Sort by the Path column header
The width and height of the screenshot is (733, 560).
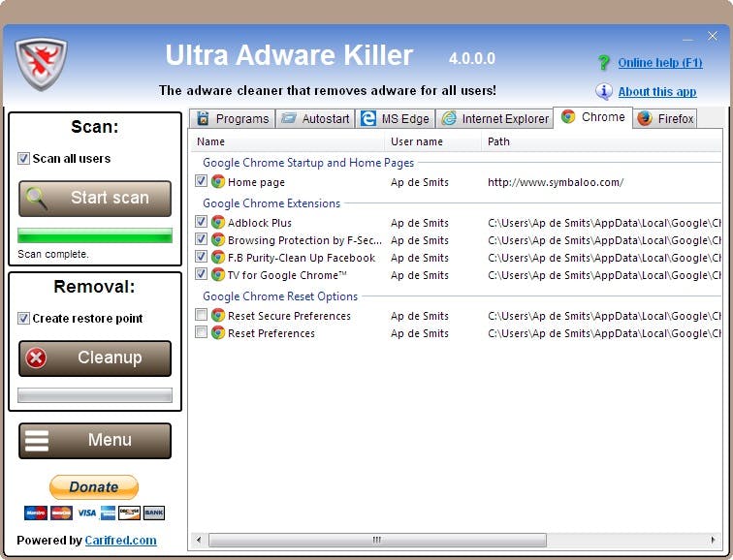point(602,141)
